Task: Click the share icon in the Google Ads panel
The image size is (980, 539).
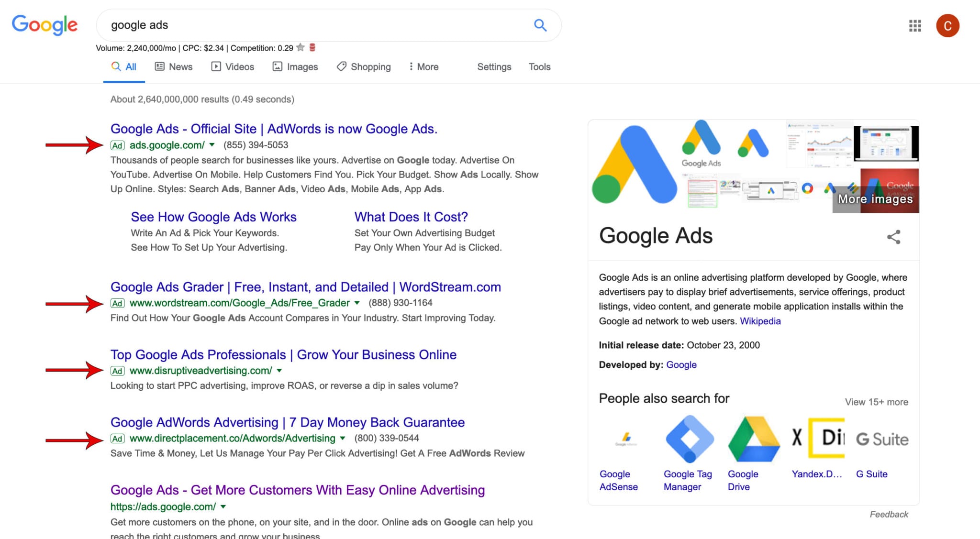Action: tap(894, 237)
